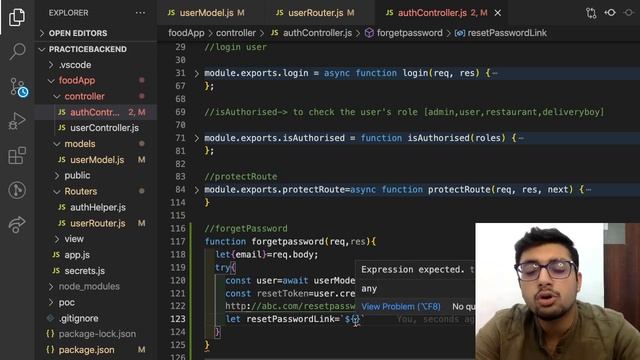Screen dimensions: 640x360
Task: Open the Run and Debug view
Action: coord(17,121)
